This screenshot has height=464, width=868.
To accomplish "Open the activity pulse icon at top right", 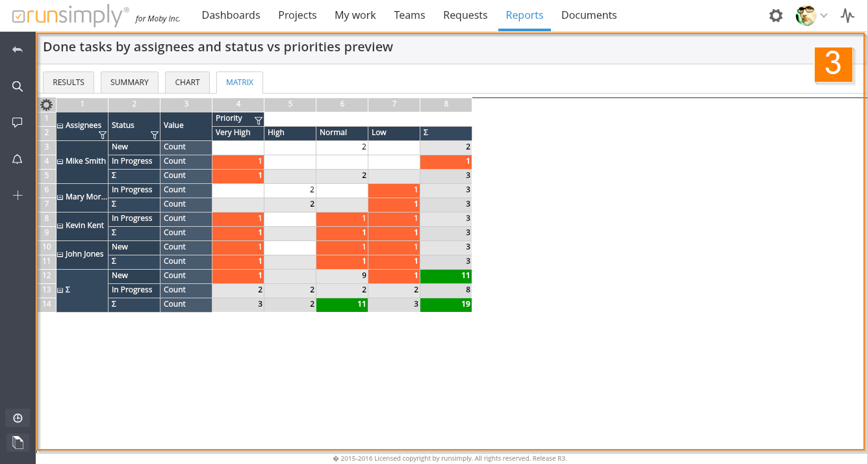I will point(847,16).
